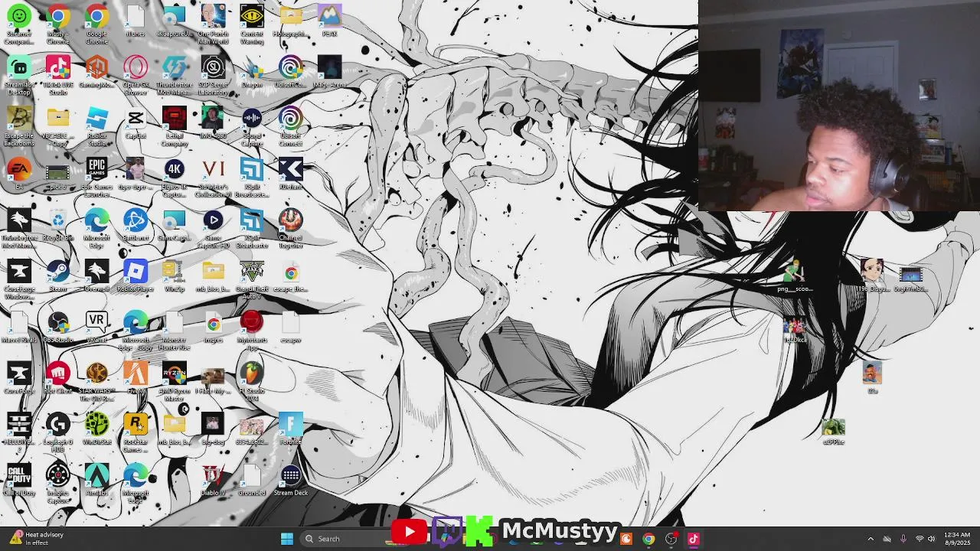Screen dimensions: 980x551
Task: Launch the FiveM shortcut
Action: 136,379
